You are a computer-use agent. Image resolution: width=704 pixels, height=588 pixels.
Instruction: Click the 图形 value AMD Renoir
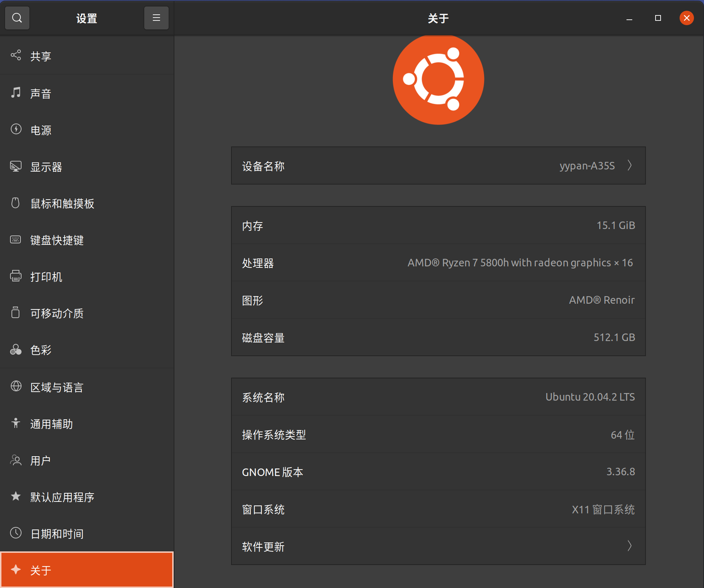click(x=602, y=300)
